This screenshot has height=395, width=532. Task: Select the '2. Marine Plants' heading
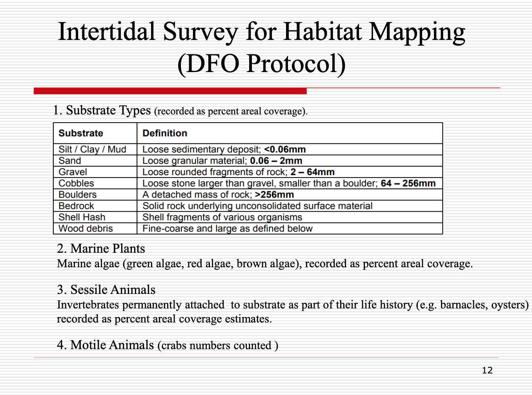[x=101, y=248]
